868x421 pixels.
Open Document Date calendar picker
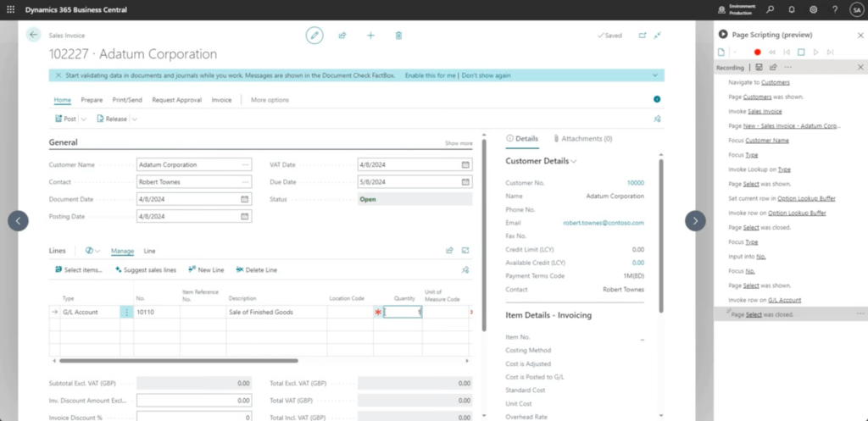click(245, 199)
